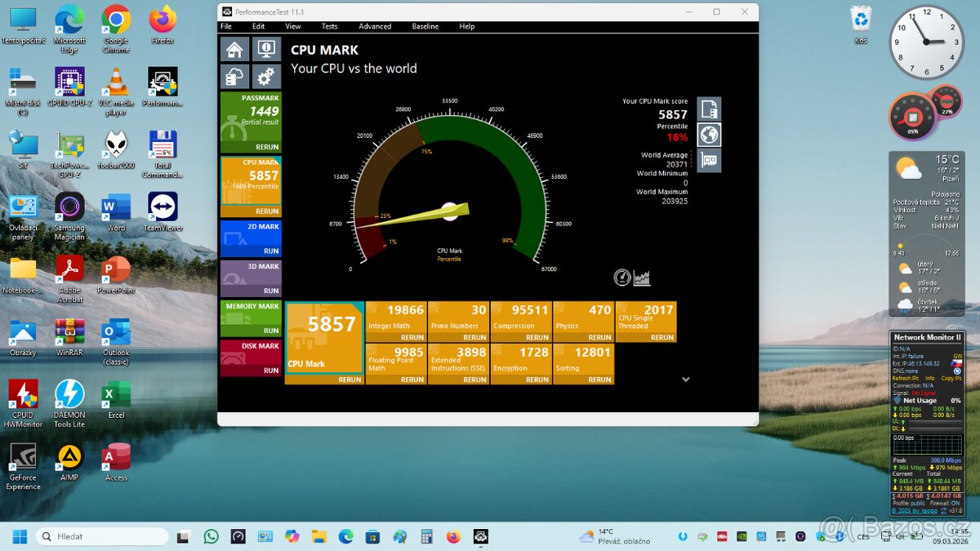Select the Home icon in PerformanceTest sidebar
Screen dimensions: 980x551
[235, 49]
